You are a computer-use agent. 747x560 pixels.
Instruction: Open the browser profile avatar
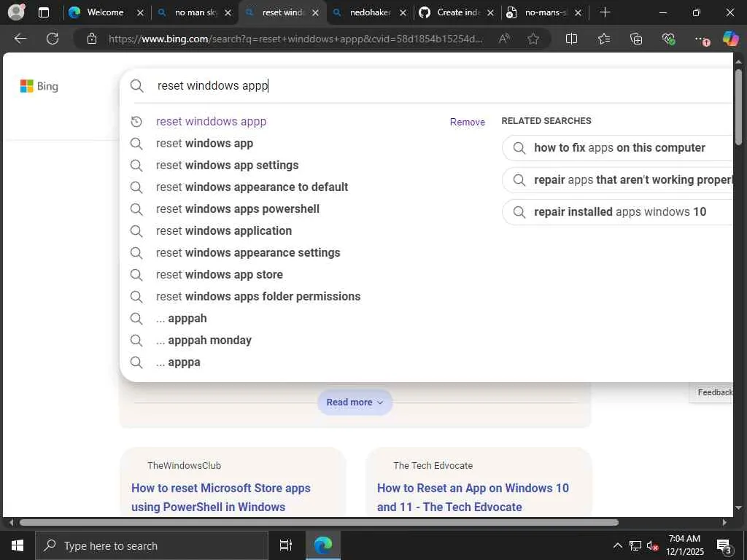(16, 12)
